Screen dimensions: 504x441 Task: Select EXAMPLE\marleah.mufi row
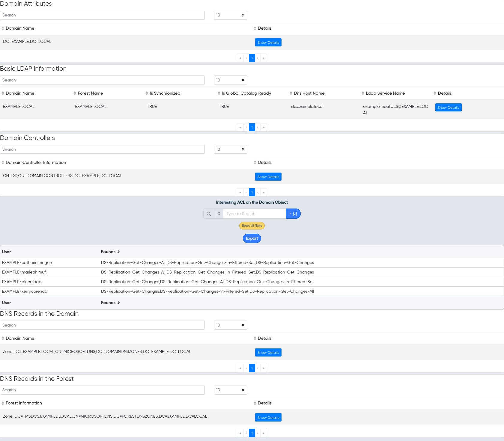[x=252, y=272]
